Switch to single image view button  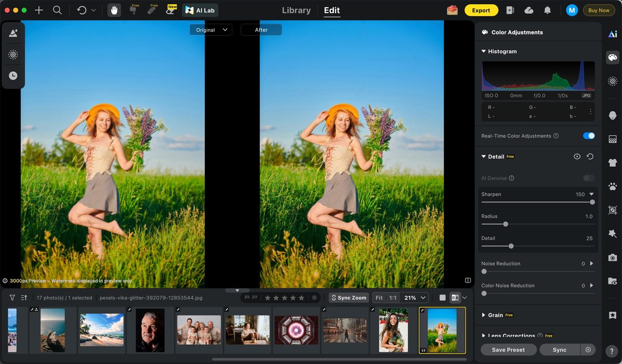(x=442, y=298)
